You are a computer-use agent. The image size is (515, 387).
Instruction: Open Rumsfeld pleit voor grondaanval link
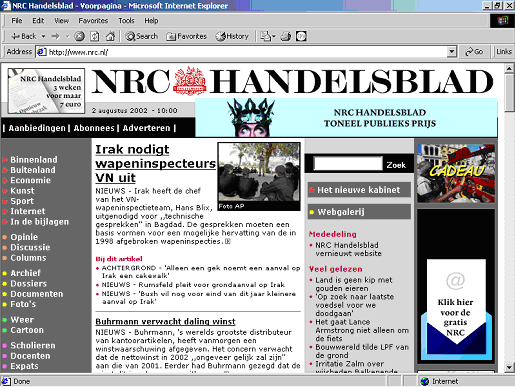(193, 285)
